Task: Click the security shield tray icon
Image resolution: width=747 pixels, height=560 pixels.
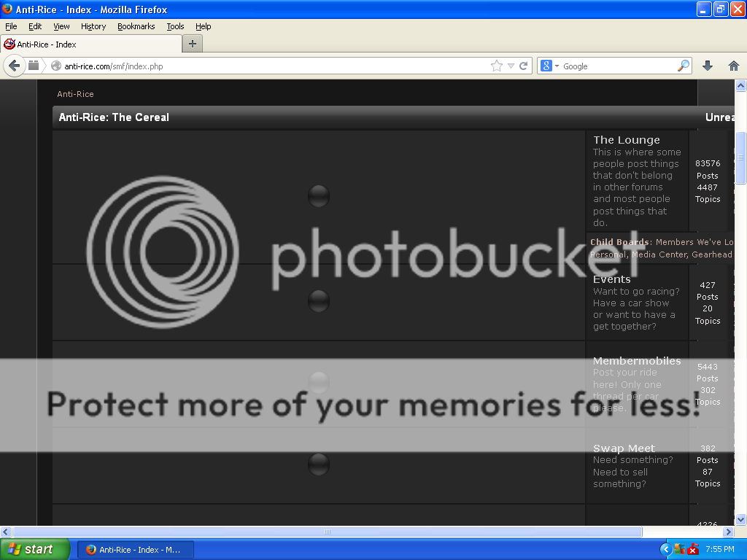Action: (680, 550)
